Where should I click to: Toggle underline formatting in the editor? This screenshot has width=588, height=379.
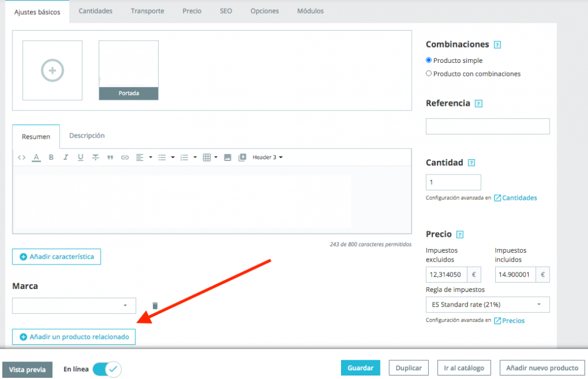pos(80,157)
